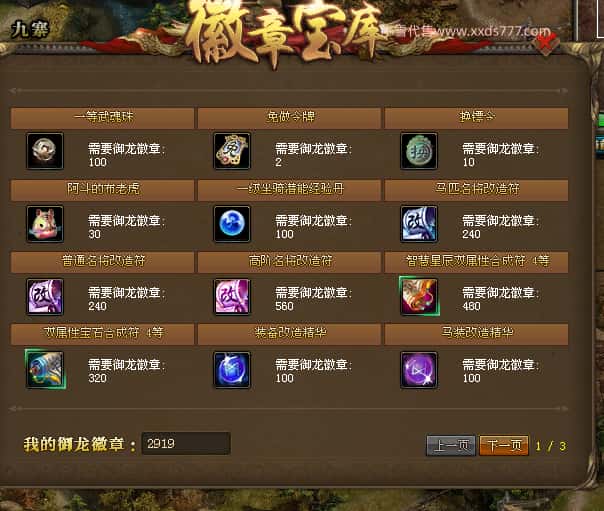Image resolution: width=604 pixels, height=511 pixels.
Task: Click the 高阶名将改造符 header label
Action: pos(290,261)
